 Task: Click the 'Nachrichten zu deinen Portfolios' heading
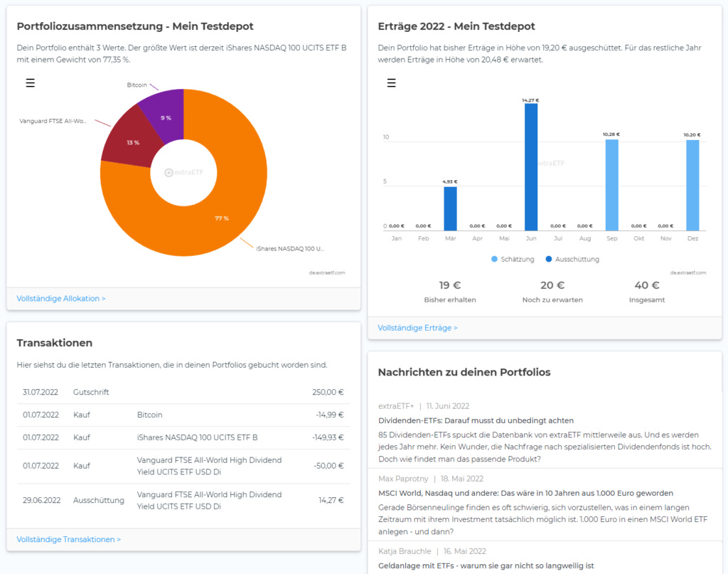pos(464,372)
